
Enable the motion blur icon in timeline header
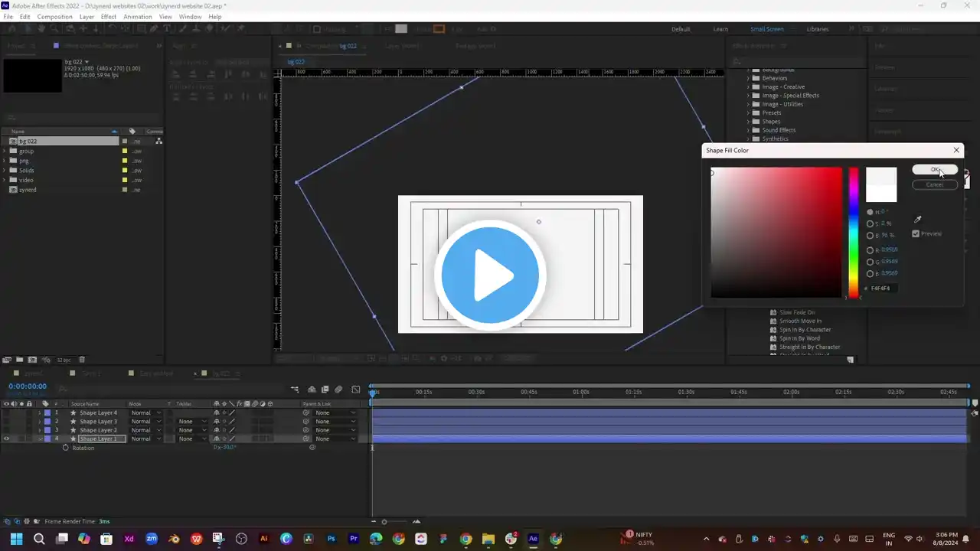[338, 390]
